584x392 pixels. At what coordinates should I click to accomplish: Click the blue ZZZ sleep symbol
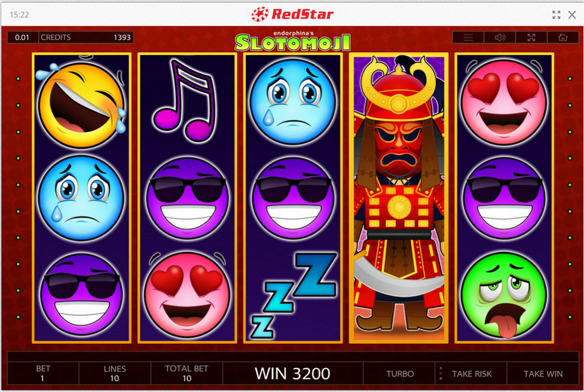click(x=293, y=295)
